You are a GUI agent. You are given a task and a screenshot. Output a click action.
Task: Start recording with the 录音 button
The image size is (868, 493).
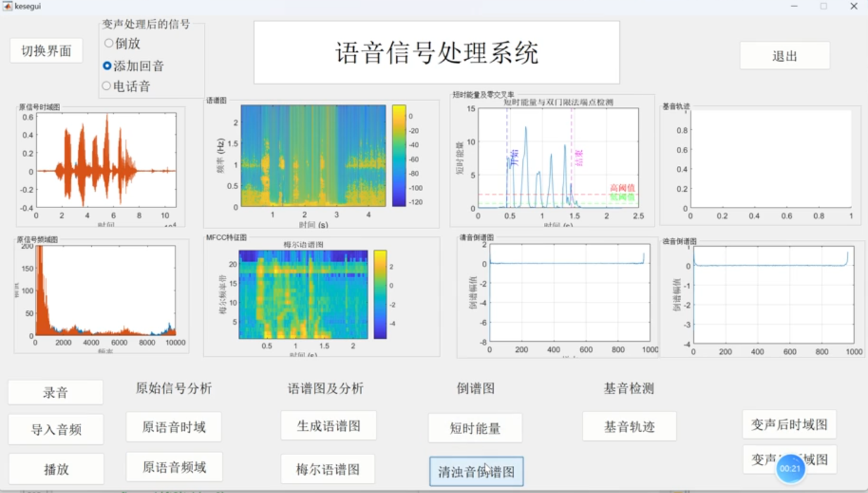pyautogui.click(x=56, y=392)
